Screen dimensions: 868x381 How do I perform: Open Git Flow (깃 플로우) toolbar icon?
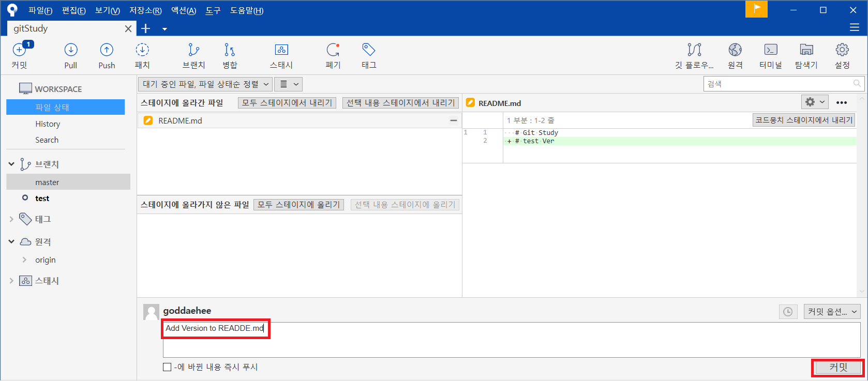coord(694,50)
